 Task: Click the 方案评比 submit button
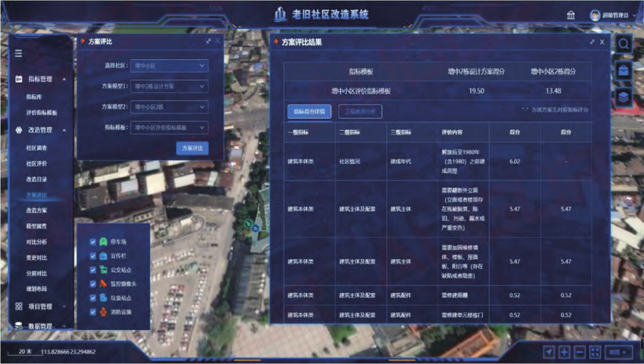[x=192, y=148]
